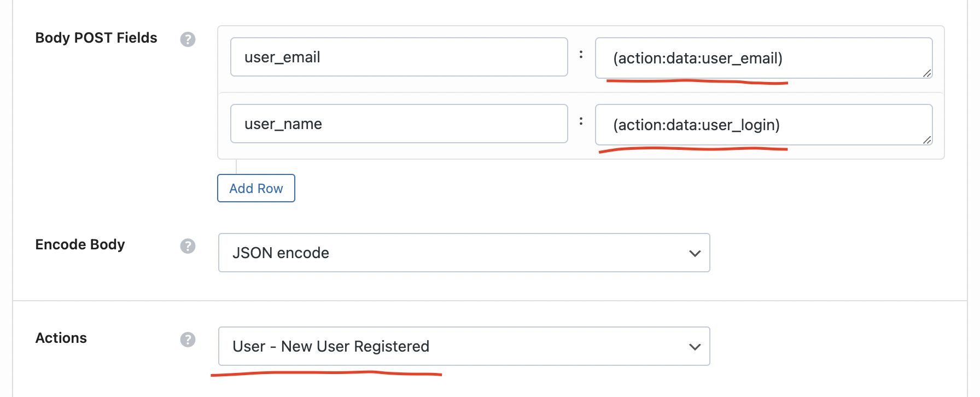Click the chevron arrow in the JSON encode select
Screen dimensions: 980x397
695,253
